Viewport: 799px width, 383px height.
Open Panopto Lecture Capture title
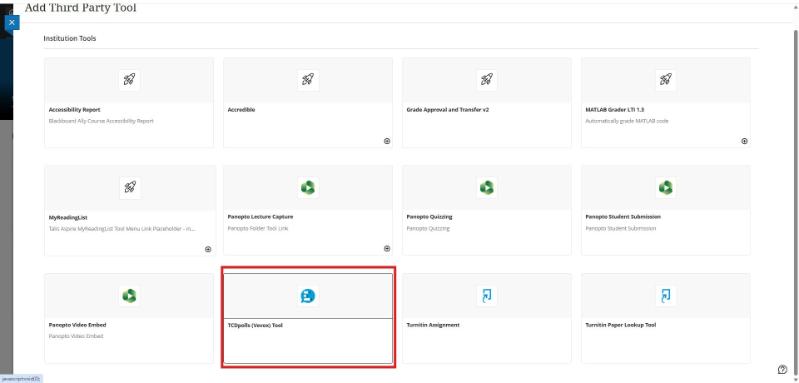tap(260, 217)
